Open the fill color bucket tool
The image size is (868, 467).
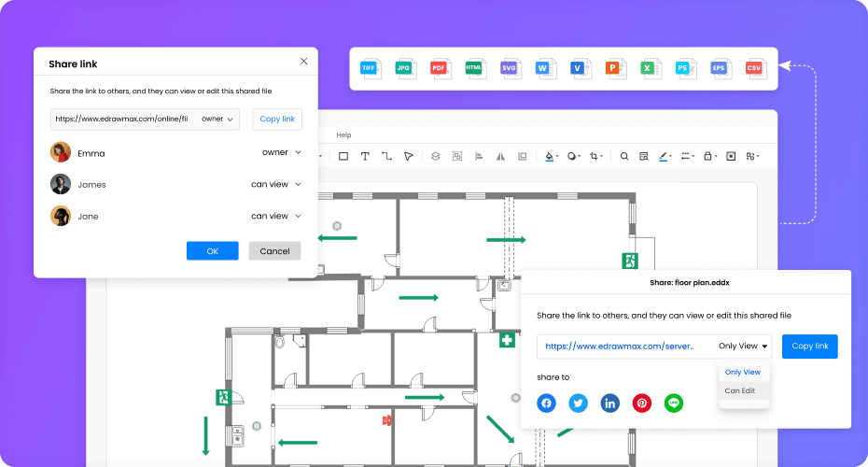pyautogui.click(x=550, y=157)
